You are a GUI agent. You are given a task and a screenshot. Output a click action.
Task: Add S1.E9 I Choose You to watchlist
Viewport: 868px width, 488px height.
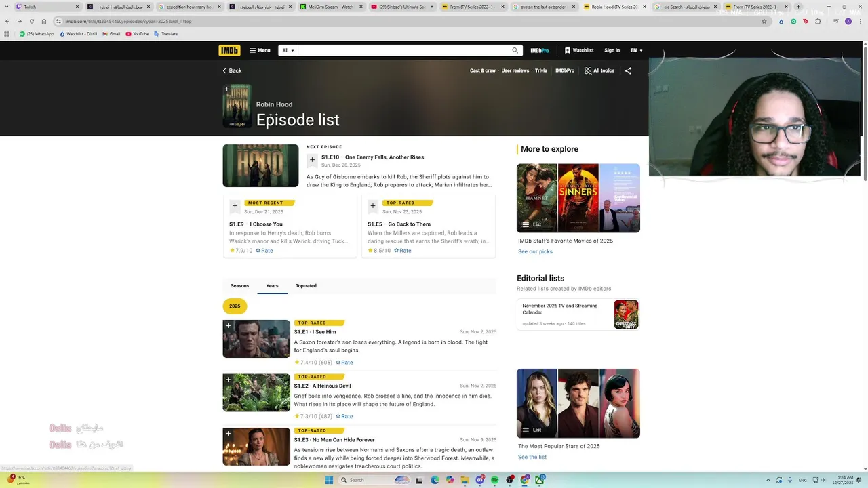pos(235,206)
